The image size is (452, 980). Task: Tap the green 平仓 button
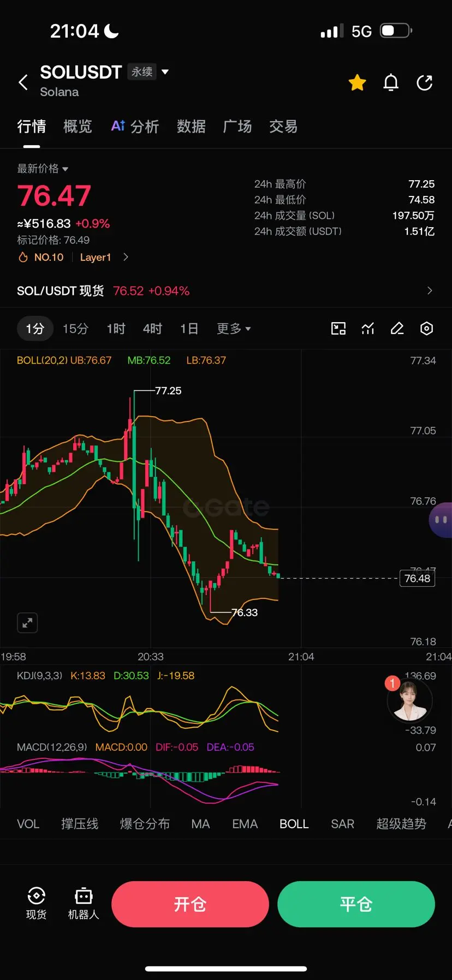[x=356, y=904]
